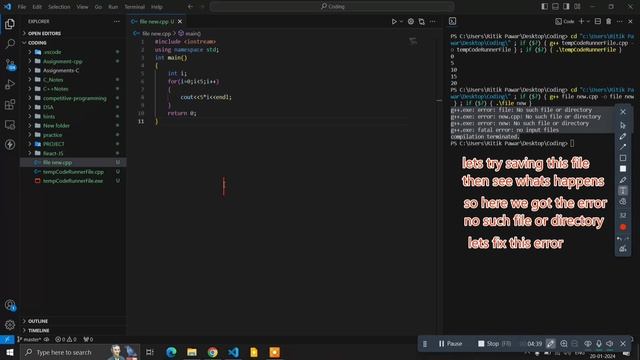Split the terminal panel

tap(598, 21)
